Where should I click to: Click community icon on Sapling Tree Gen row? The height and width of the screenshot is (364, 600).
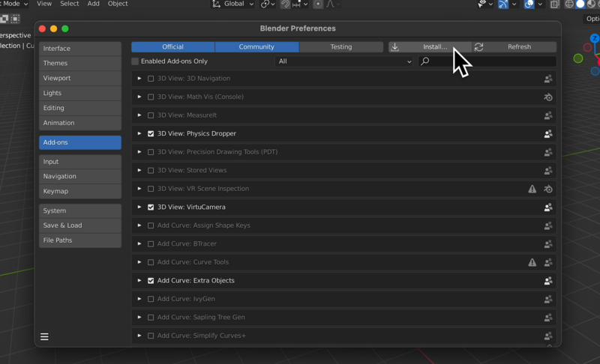pos(548,318)
